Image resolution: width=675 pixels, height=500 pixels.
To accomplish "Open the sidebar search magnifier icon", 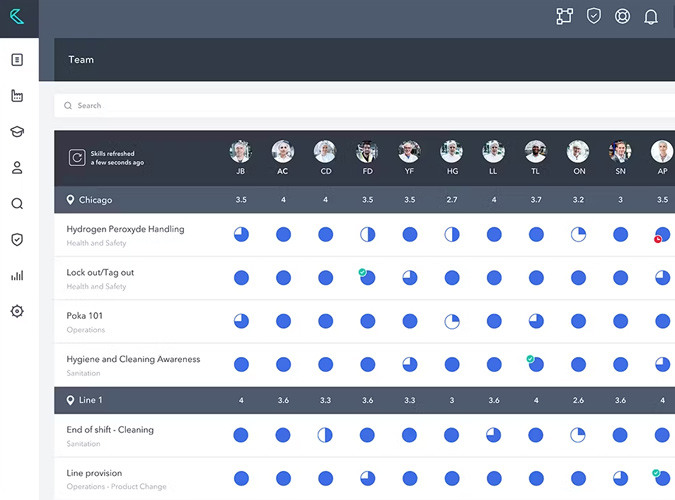I will 17,204.
